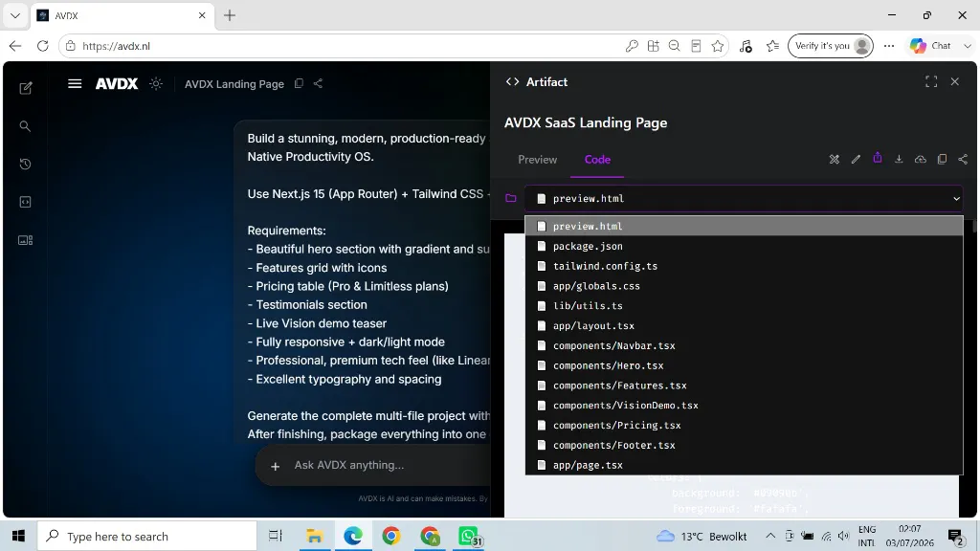
Task: Open a new browser tab
Action: click(x=230, y=15)
